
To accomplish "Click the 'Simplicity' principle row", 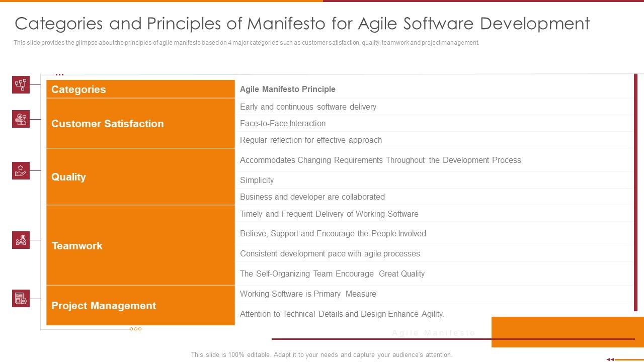I will 434,180.
